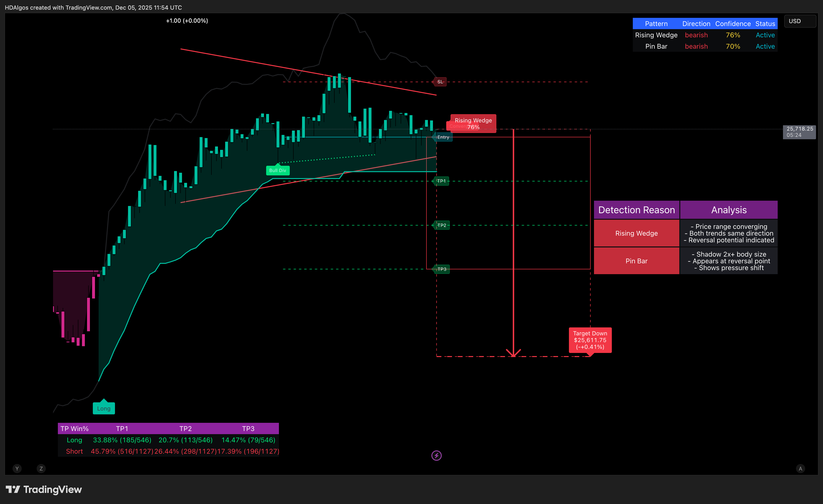Image resolution: width=823 pixels, height=504 pixels.
Task: Click the TP1 target label
Action: pyautogui.click(x=441, y=181)
